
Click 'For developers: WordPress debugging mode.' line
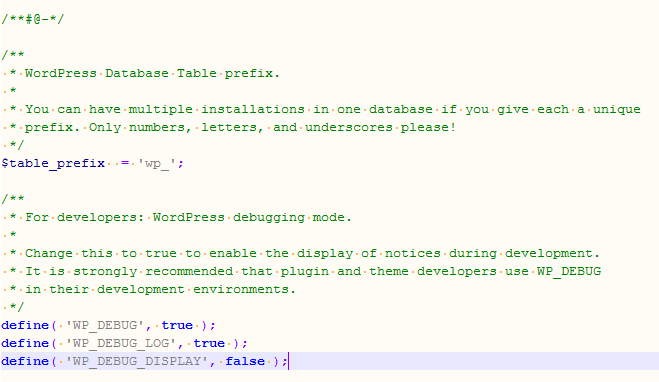188,217
